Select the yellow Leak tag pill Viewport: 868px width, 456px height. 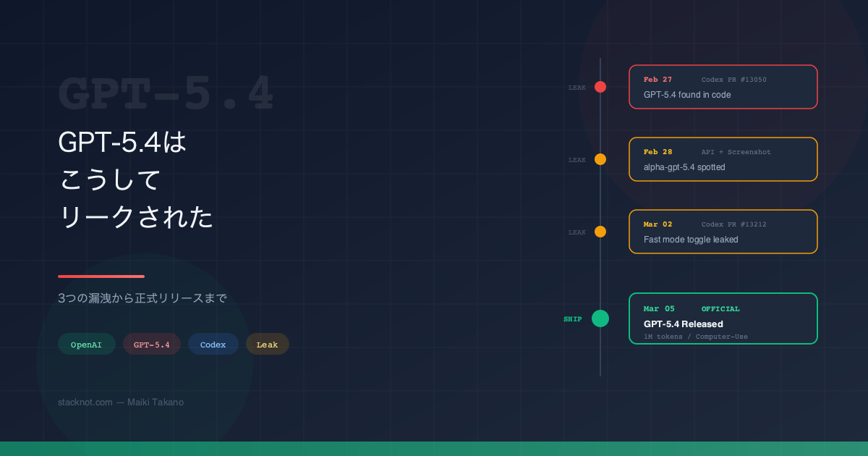(x=267, y=345)
